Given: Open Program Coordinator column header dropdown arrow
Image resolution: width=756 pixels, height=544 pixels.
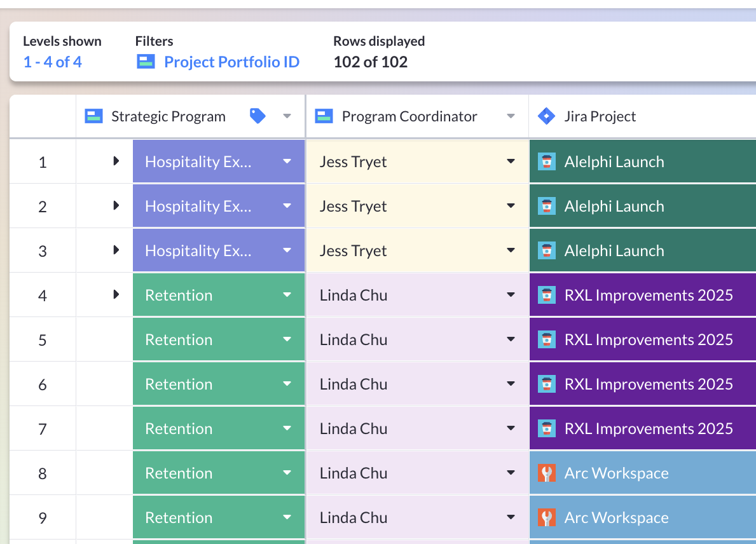Looking at the screenshot, I should 511,116.
